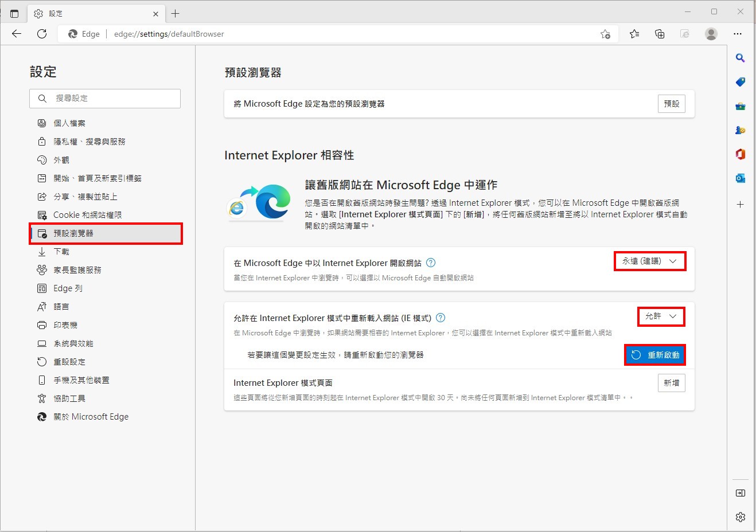
Task: Open the Favorites list icon
Action: coord(634,34)
